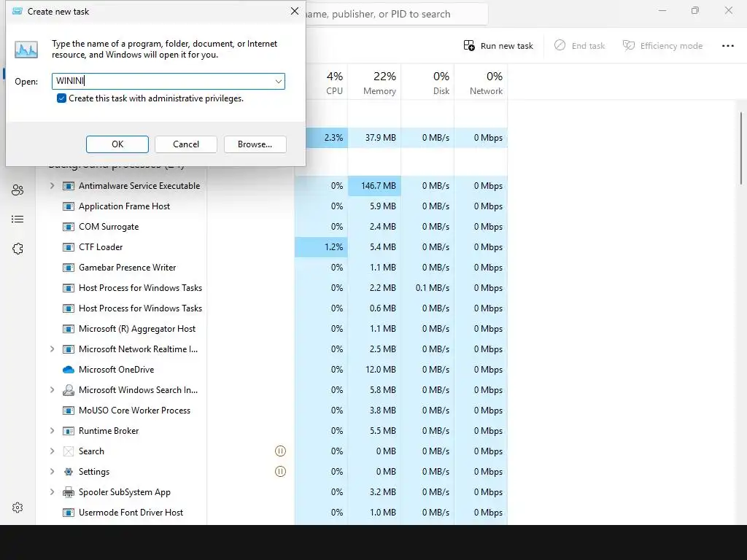The image size is (747, 560).
Task: Click the Search process icon
Action: (x=69, y=451)
